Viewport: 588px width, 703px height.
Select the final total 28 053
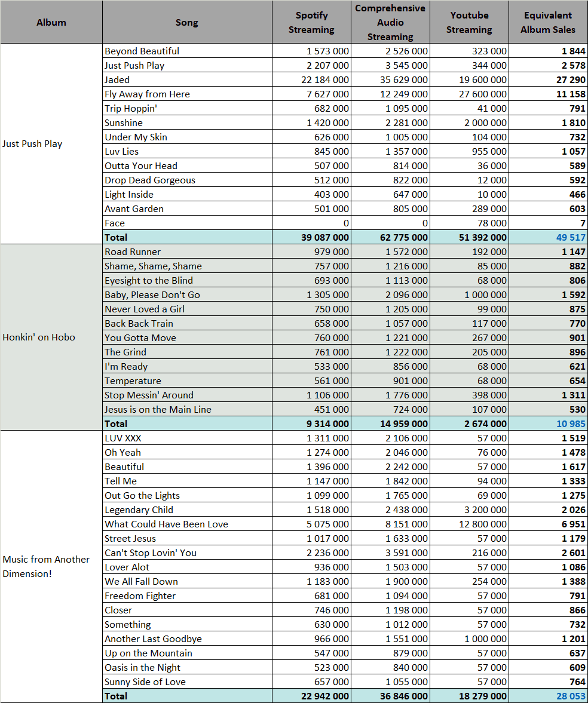point(548,696)
